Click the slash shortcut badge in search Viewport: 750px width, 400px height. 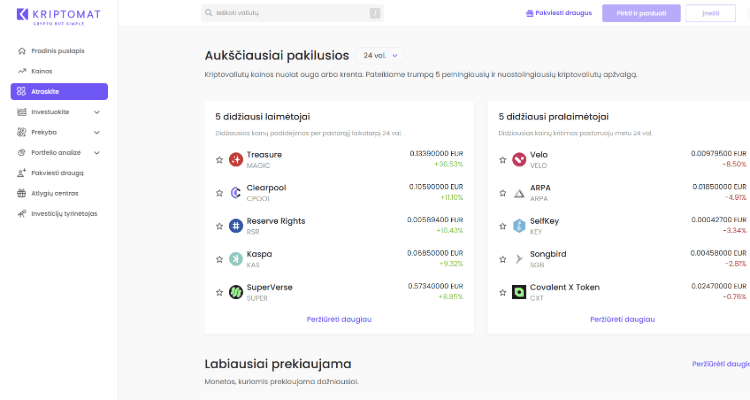pos(375,13)
